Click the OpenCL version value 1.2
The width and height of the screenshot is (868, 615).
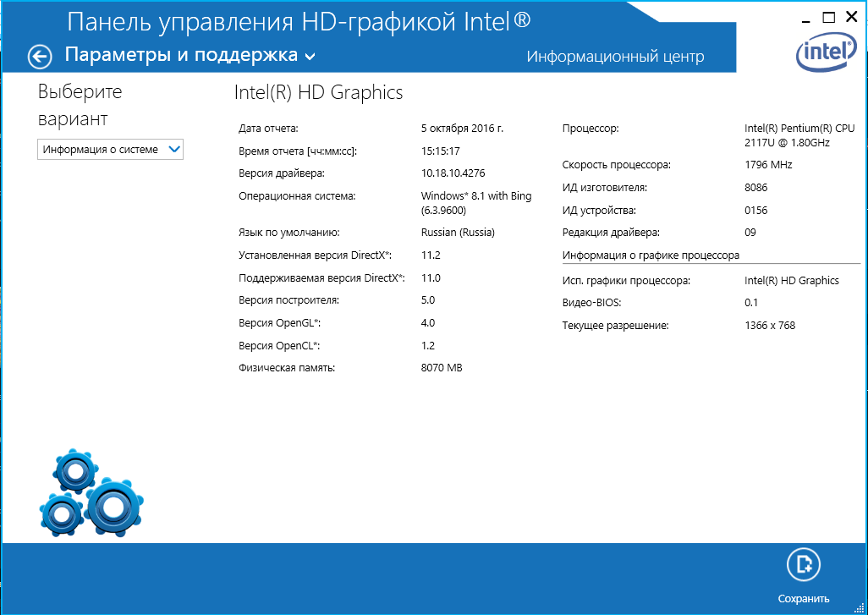428,345
